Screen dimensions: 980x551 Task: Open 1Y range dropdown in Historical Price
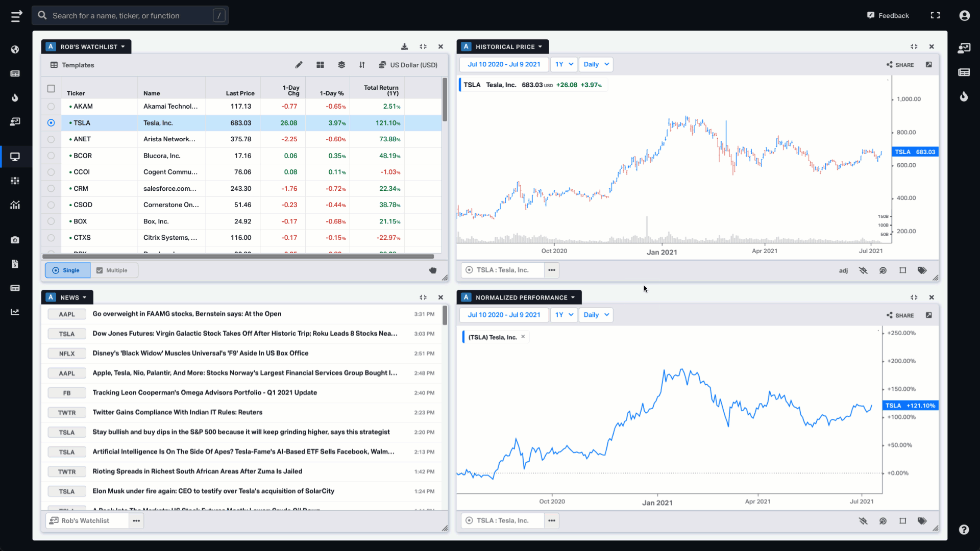pyautogui.click(x=564, y=64)
